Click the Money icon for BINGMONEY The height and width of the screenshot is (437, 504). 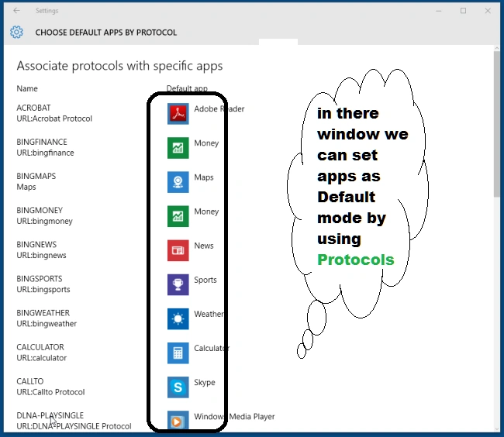click(178, 216)
